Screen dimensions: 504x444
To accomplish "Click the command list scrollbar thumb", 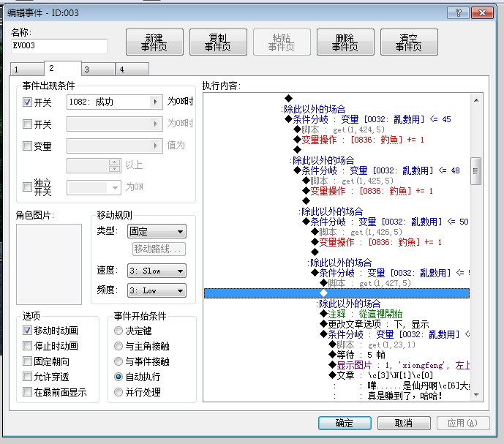I will (x=476, y=171).
